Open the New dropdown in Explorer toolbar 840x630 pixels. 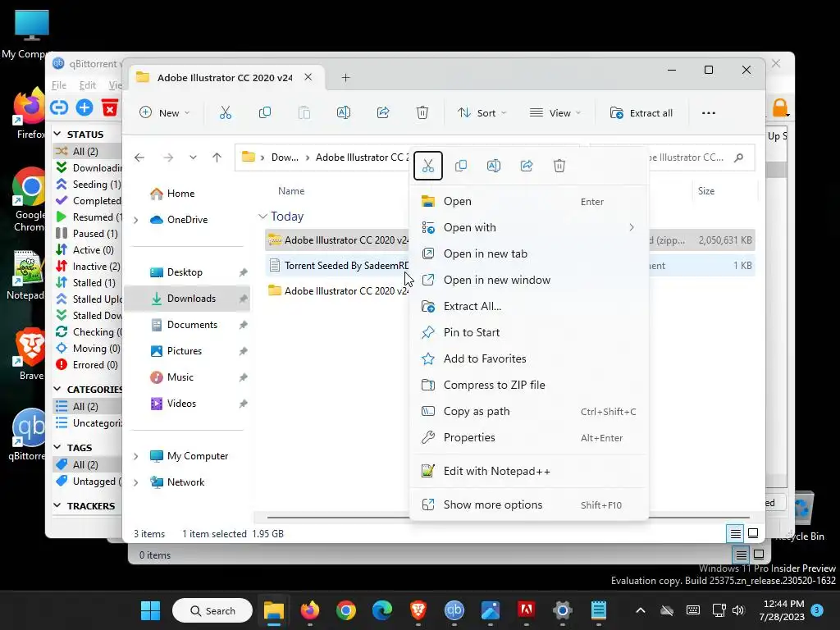click(164, 113)
